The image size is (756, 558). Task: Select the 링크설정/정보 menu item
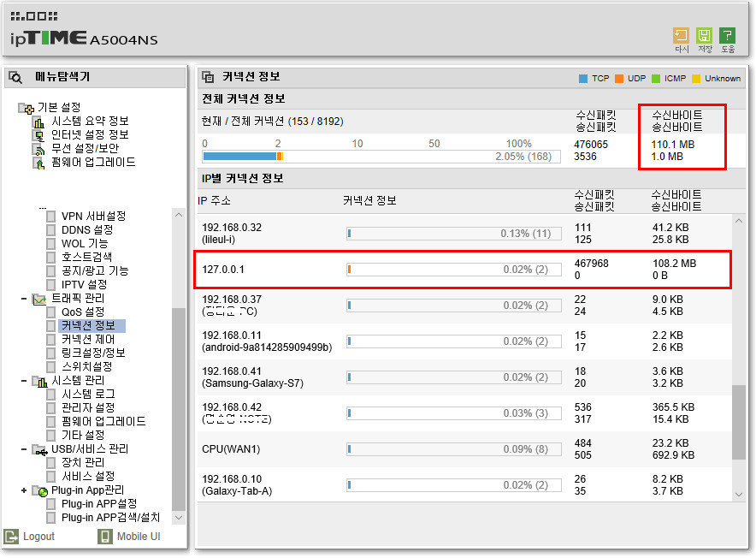tap(93, 353)
